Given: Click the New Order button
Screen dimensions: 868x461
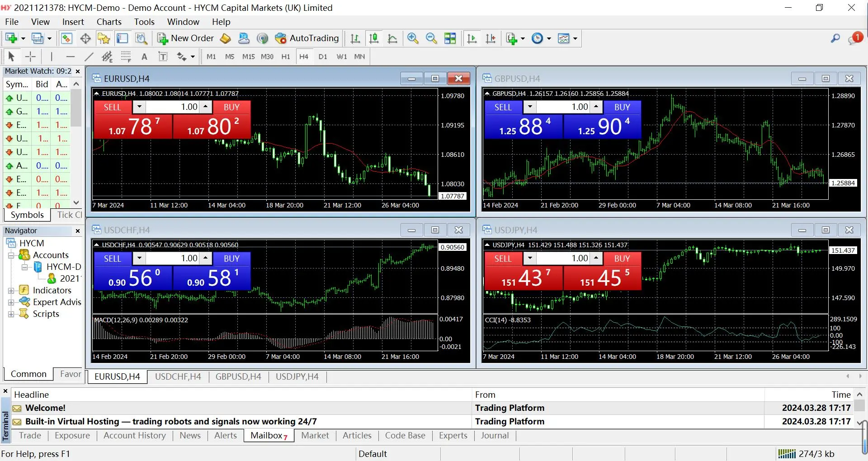Looking at the screenshot, I should pos(186,38).
